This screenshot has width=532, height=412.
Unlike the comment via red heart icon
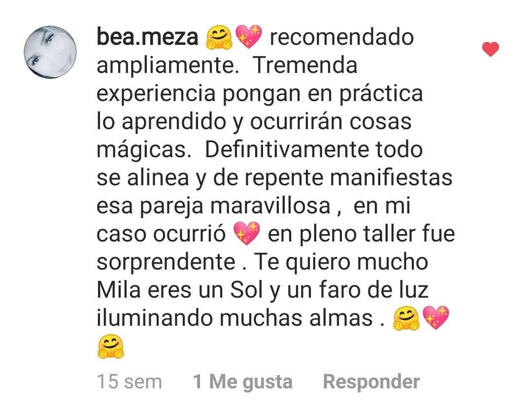pyautogui.click(x=490, y=49)
